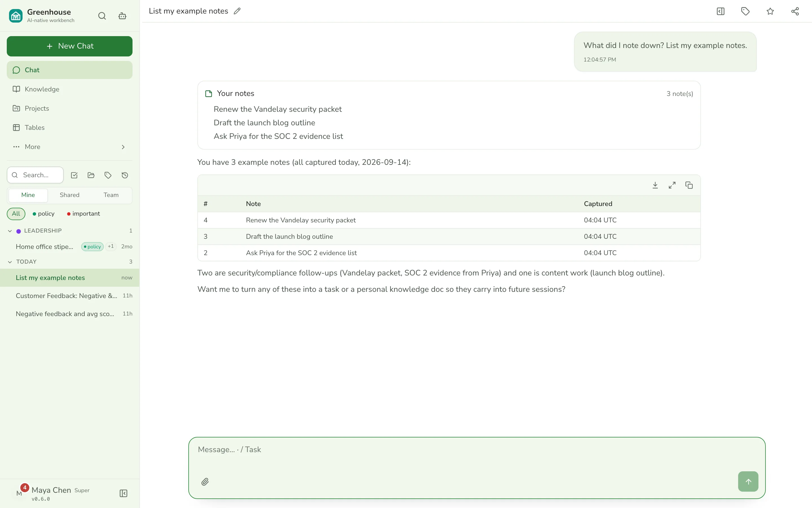Image resolution: width=812 pixels, height=508 pixels.
Task: Collapse the LEADERSHIP group
Action: pos(10,231)
